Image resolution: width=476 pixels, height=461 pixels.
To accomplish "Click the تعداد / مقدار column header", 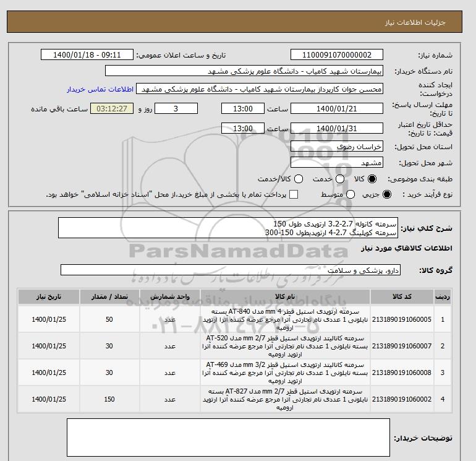I will [x=109, y=296].
